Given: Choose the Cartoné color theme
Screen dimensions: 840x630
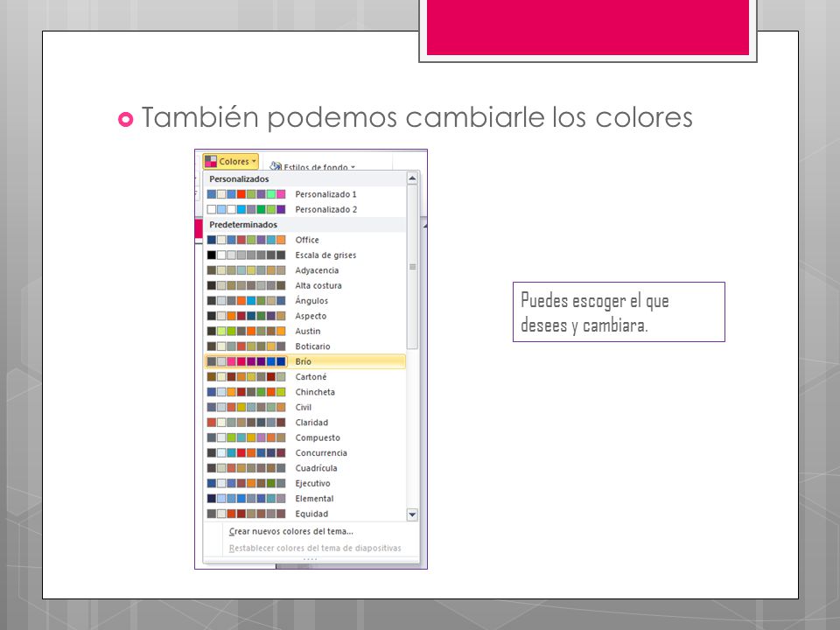Looking at the screenshot, I should click(x=304, y=376).
